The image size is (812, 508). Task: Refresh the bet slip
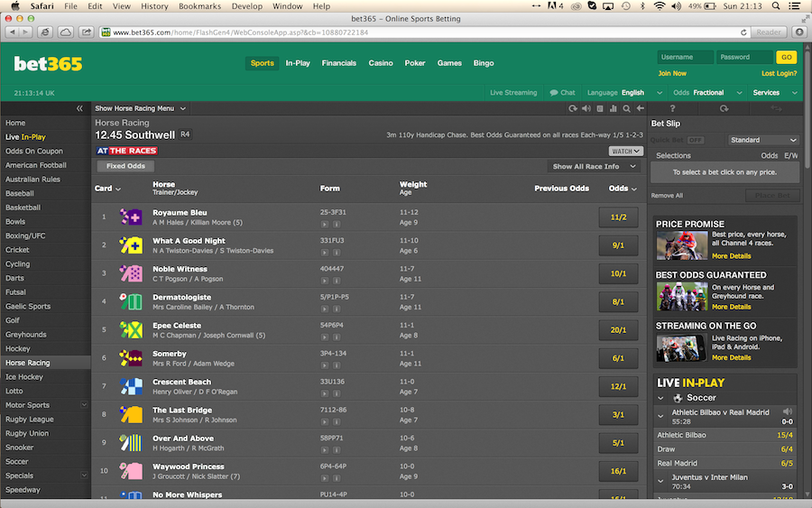pos(724,108)
